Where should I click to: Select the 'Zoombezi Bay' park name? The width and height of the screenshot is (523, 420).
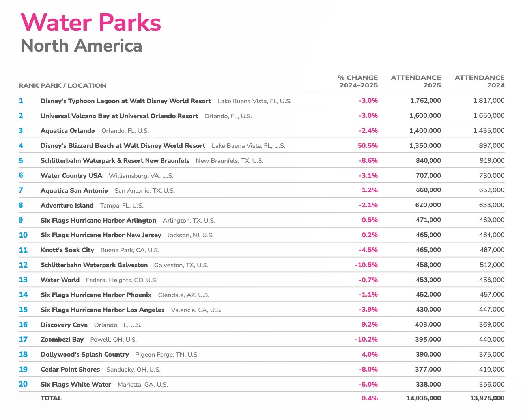click(62, 340)
